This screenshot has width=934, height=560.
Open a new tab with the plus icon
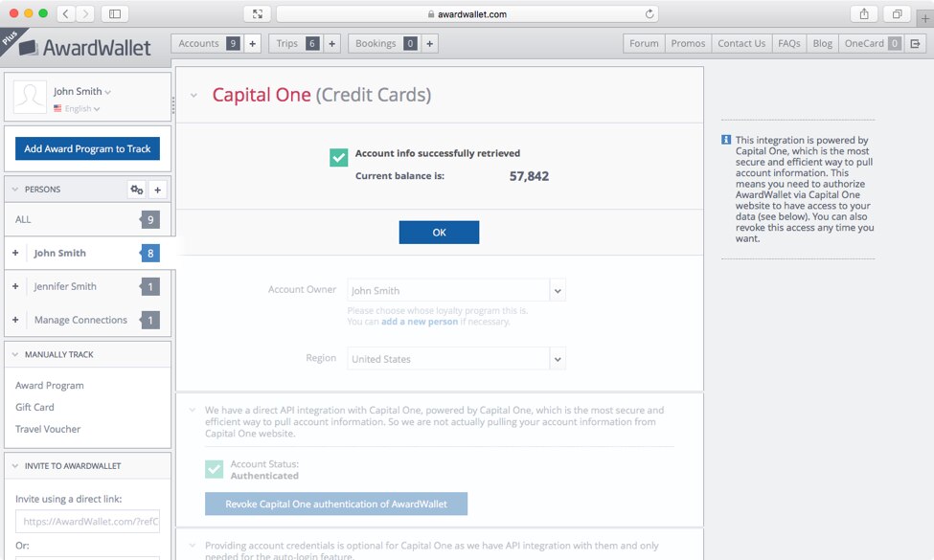pyautogui.click(x=925, y=18)
